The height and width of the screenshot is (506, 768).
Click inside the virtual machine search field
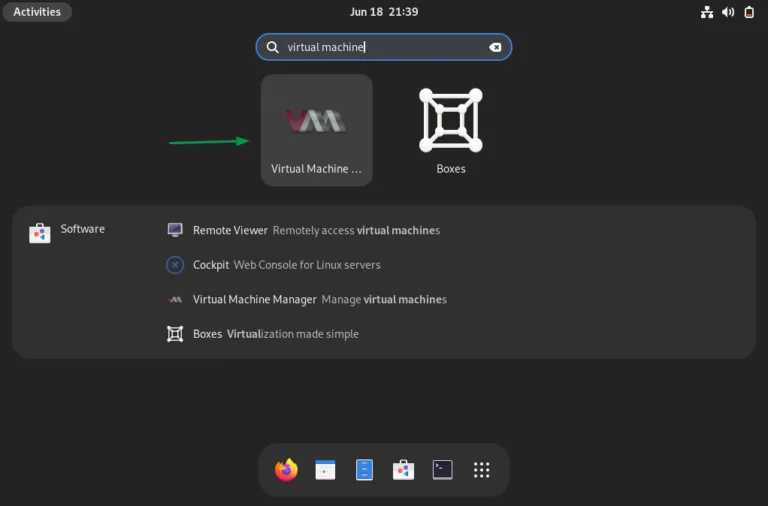click(384, 47)
